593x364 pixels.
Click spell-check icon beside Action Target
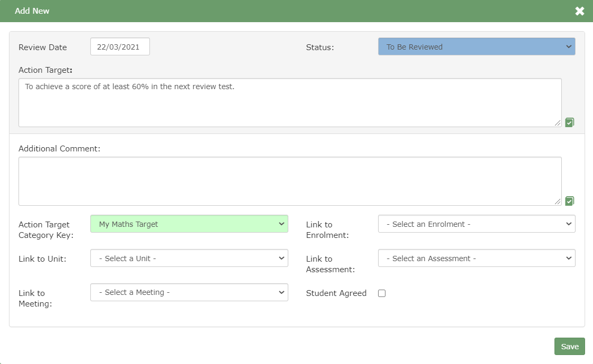click(570, 122)
